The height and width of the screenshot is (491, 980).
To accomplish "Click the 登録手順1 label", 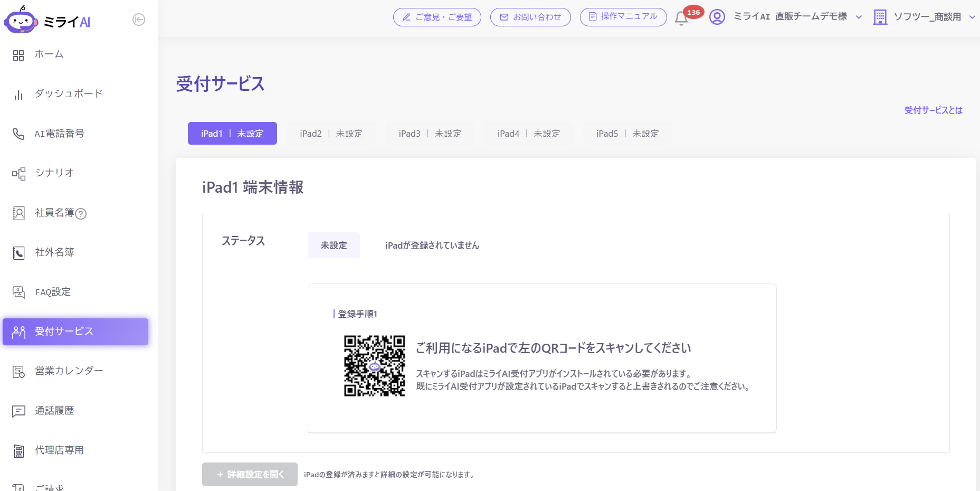I will (x=357, y=314).
